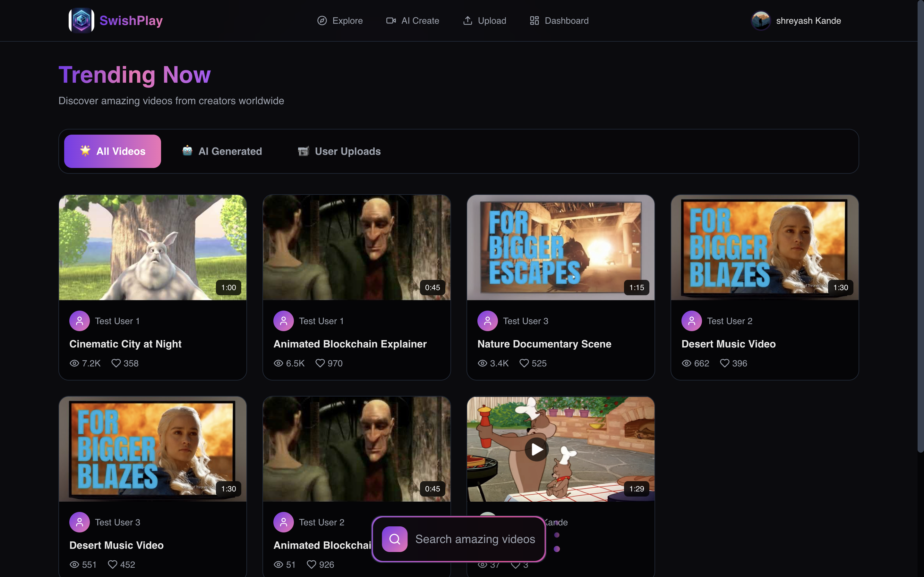
Task: Open the AI Create page
Action: point(412,21)
